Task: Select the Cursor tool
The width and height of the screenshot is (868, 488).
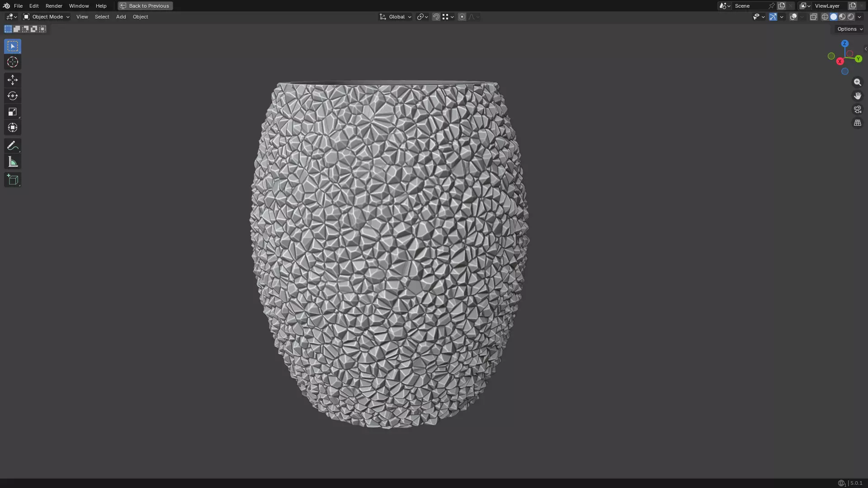Action: point(12,62)
